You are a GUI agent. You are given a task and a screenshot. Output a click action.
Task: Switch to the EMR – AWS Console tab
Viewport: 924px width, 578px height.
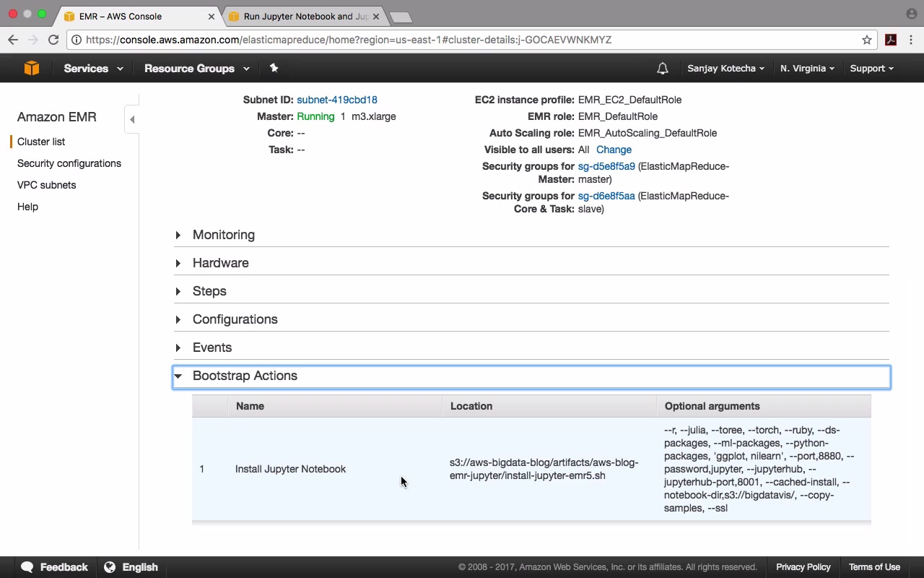click(137, 16)
